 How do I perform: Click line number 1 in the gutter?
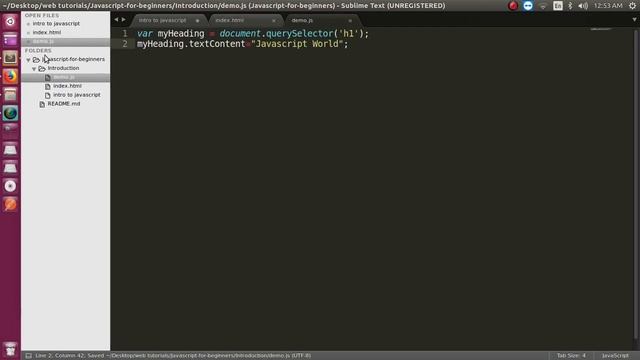pos(125,33)
